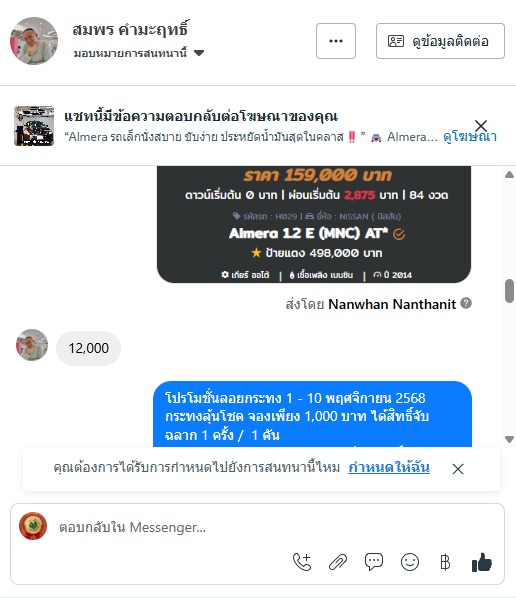Dismiss the assignment prompt banner
This screenshot has width=516, height=598.
click(458, 469)
